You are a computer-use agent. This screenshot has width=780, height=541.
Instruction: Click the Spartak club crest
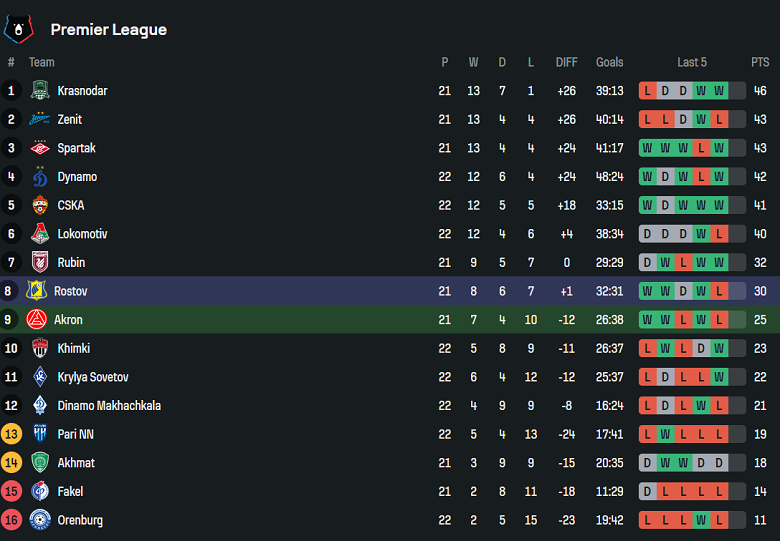coord(40,148)
